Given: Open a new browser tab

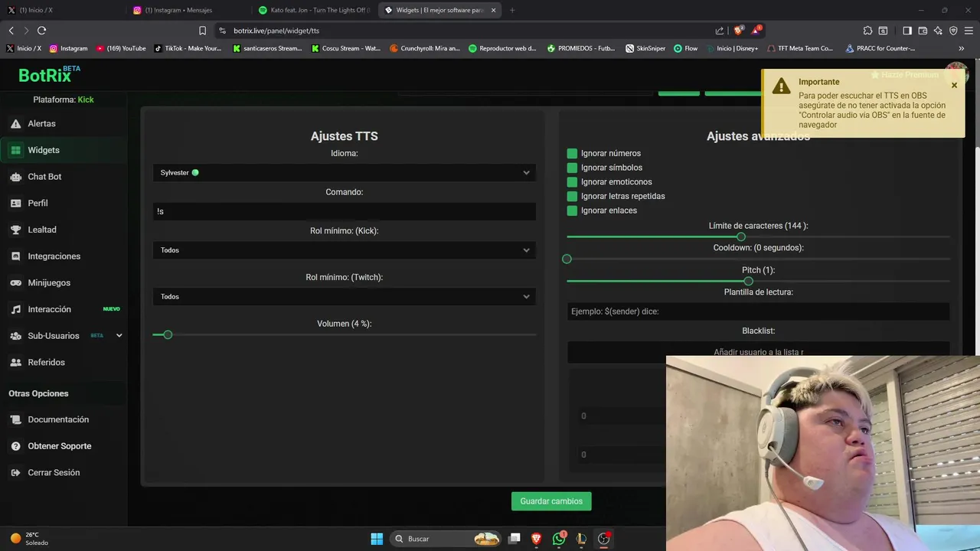Looking at the screenshot, I should tap(512, 10).
